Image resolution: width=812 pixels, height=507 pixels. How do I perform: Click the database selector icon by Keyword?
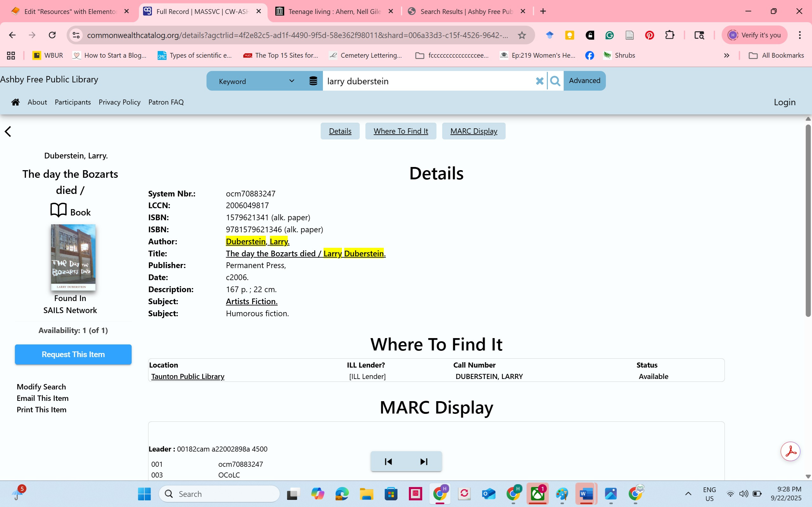(x=313, y=81)
